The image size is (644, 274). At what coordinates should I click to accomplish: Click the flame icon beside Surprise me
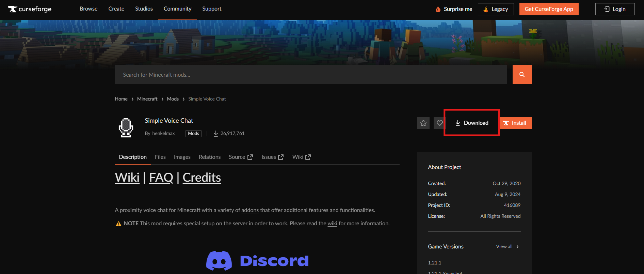(x=438, y=9)
